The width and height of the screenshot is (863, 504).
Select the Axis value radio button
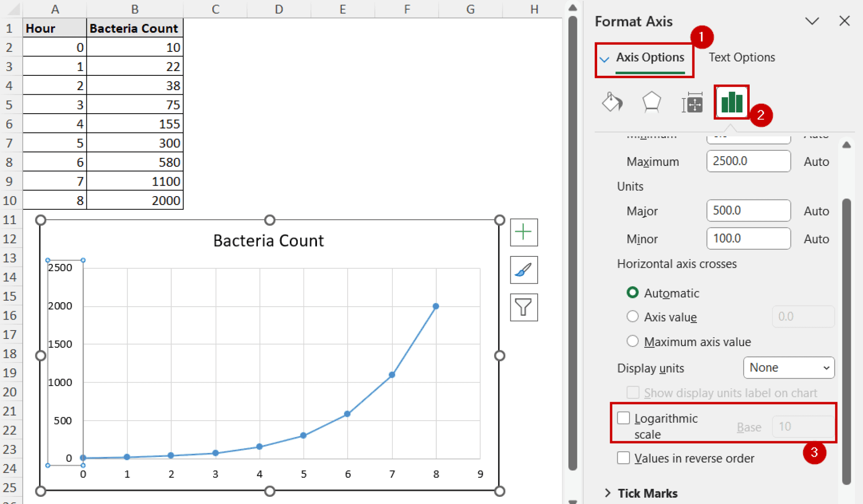pyautogui.click(x=633, y=317)
